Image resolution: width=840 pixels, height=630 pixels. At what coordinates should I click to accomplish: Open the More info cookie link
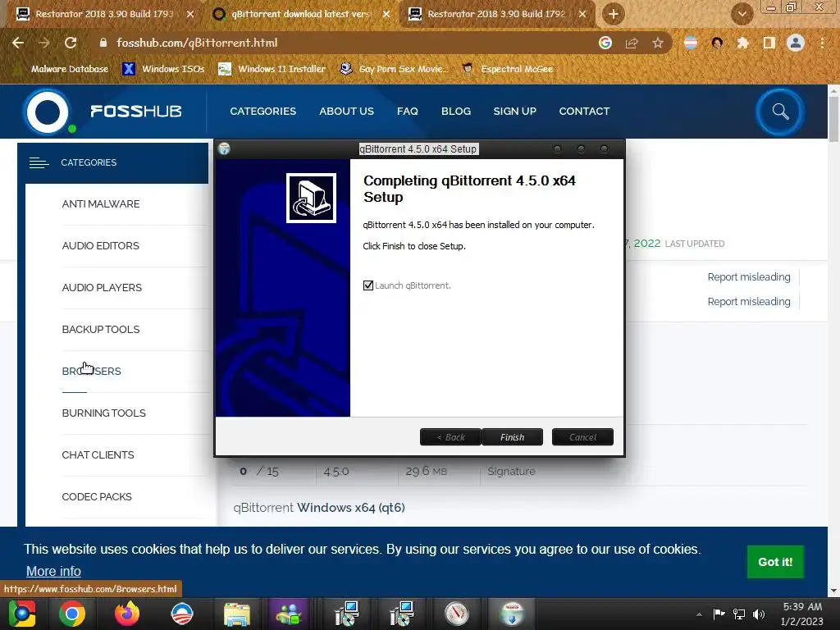[x=53, y=571]
